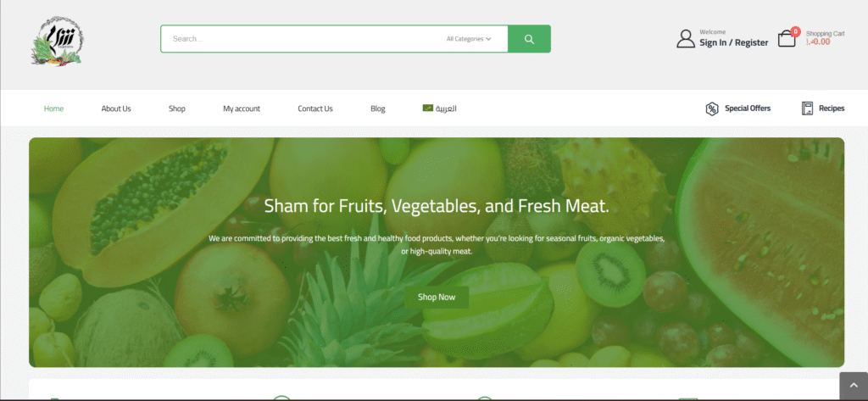The height and width of the screenshot is (401, 868).
Task: Open the shopping cart bag icon
Action: 787,39
